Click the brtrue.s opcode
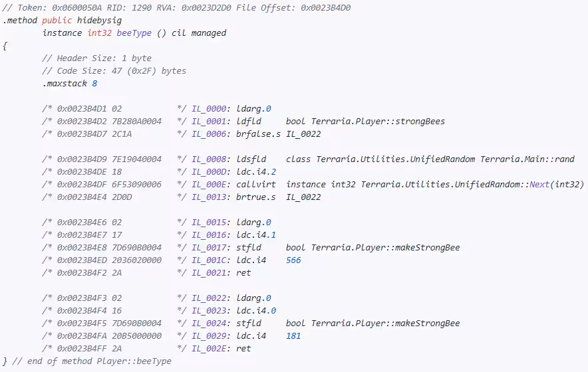Image resolution: width=588 pixels, height=372 pixels. (255, 197)
